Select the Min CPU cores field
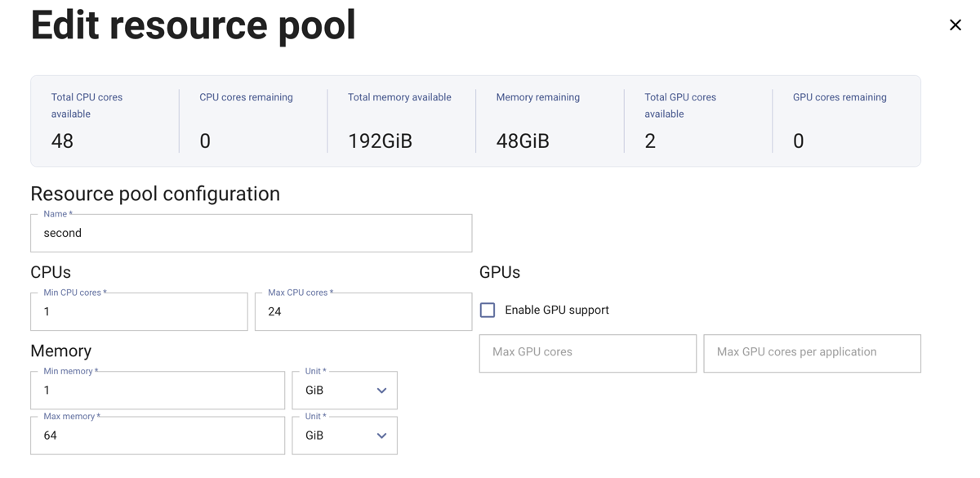Image resolution: width=980 pixels, height=478 pixels. 139,311
